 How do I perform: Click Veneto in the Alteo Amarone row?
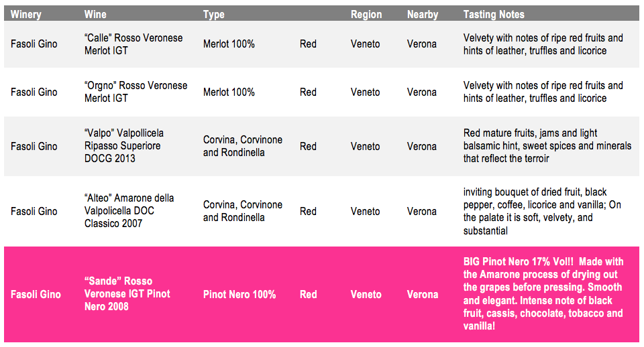point(365,211)
